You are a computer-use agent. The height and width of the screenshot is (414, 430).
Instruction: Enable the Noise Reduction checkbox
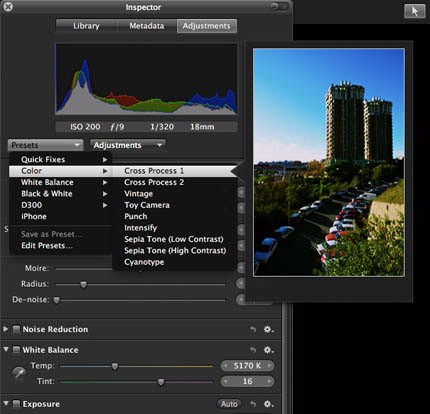pos(16,329)
